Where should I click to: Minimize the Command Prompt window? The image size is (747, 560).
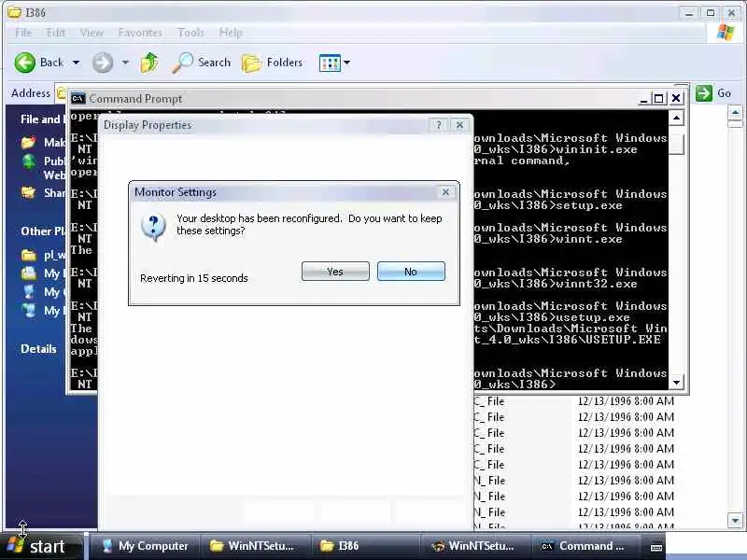tap(643, 99)
